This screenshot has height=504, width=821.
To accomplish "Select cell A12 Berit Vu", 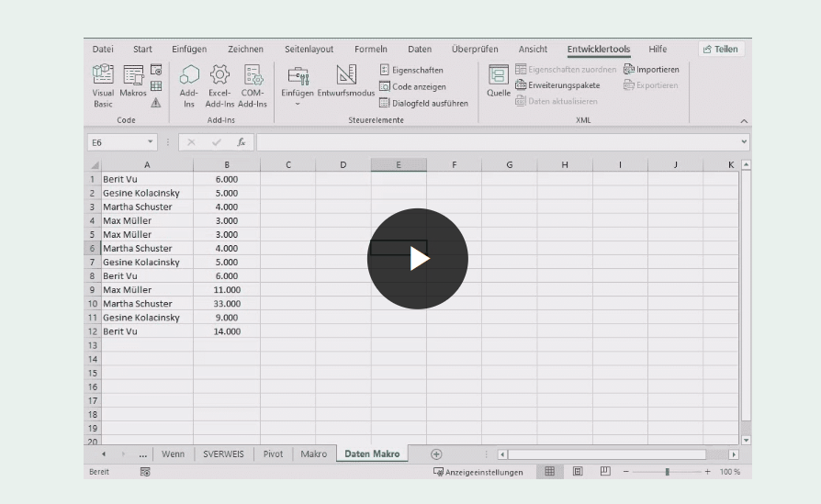I will [147, 331].
